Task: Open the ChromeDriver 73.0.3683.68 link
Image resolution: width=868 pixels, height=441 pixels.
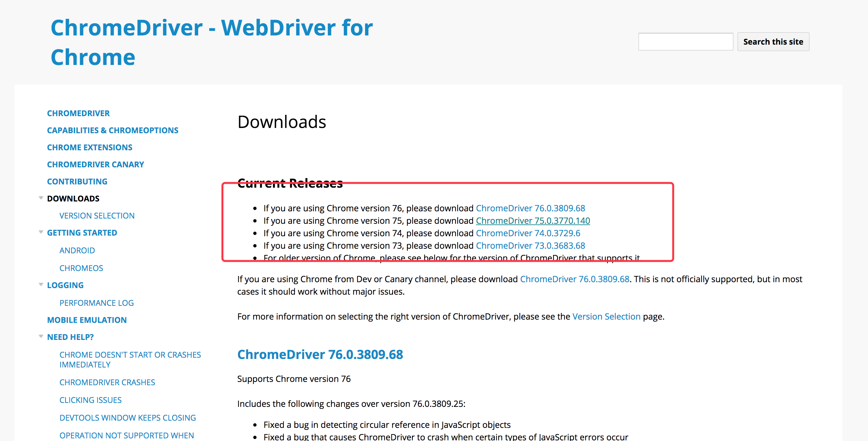Action: pos(530,245)
